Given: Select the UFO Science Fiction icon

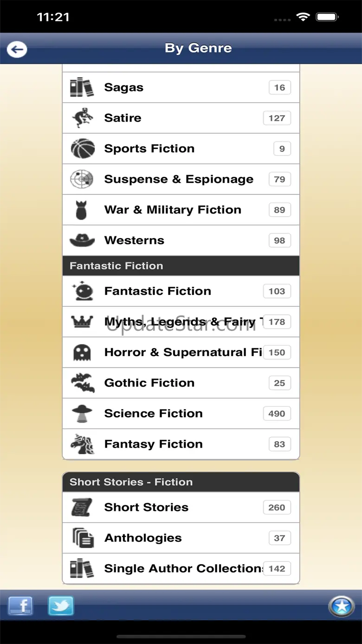Looking at the screenshot, I should tap(82, 414).
